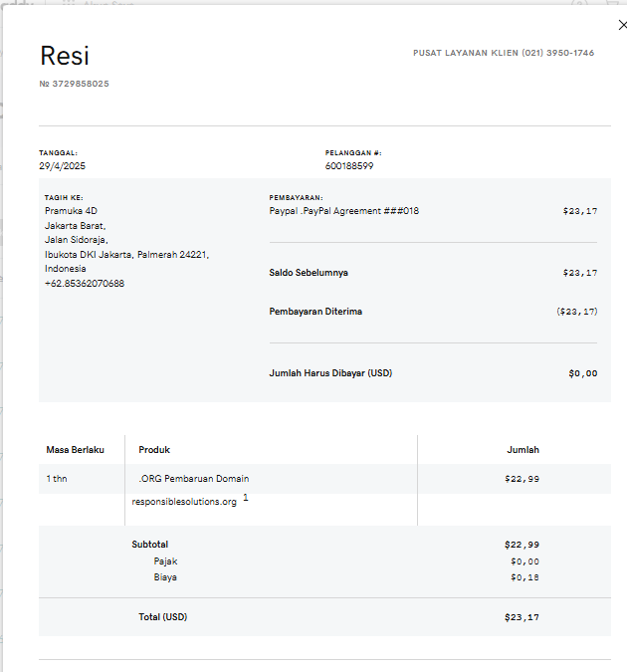The width and height of the screenshot is (627, 672).
Task: Click the .ORG Pembaruan Domain product row
Action: [x=194, y=479]
